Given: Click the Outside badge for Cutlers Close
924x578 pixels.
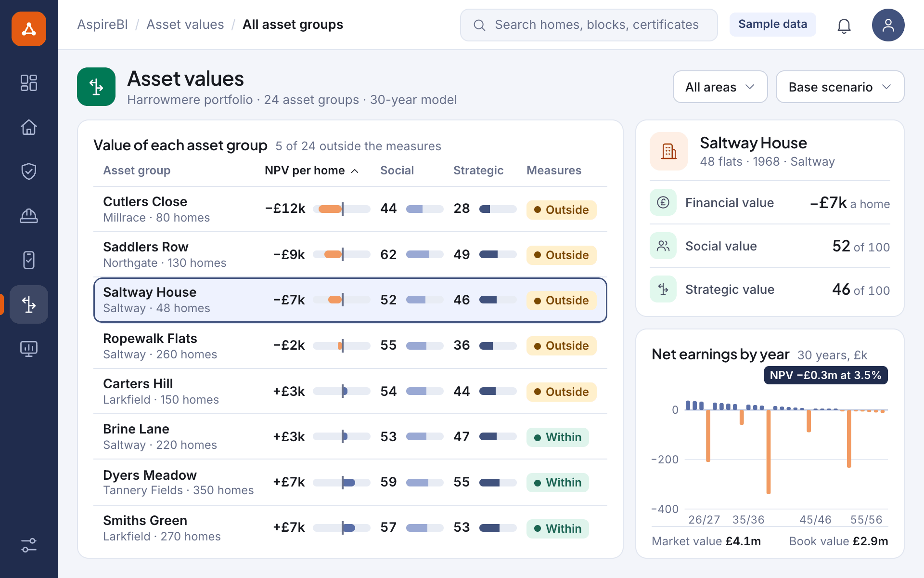Looking at the screenshot, I should click(561, 210).
